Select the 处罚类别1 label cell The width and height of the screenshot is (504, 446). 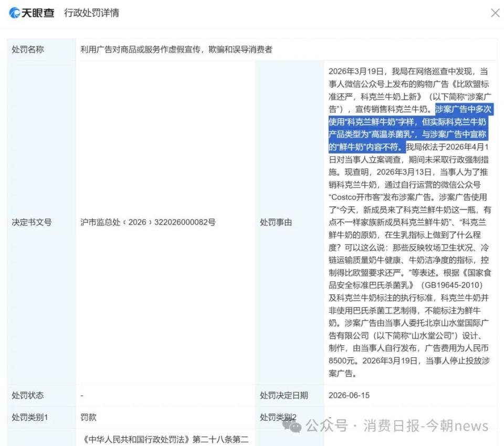(41, 417)
